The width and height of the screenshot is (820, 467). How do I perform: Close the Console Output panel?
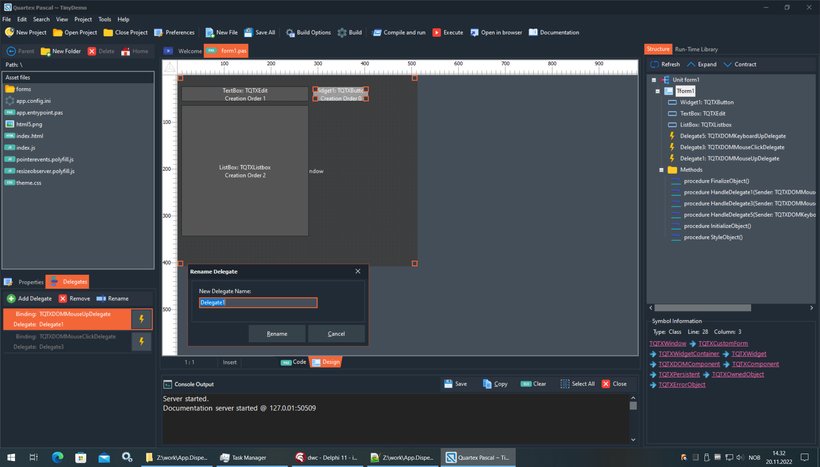coord(614,384)
